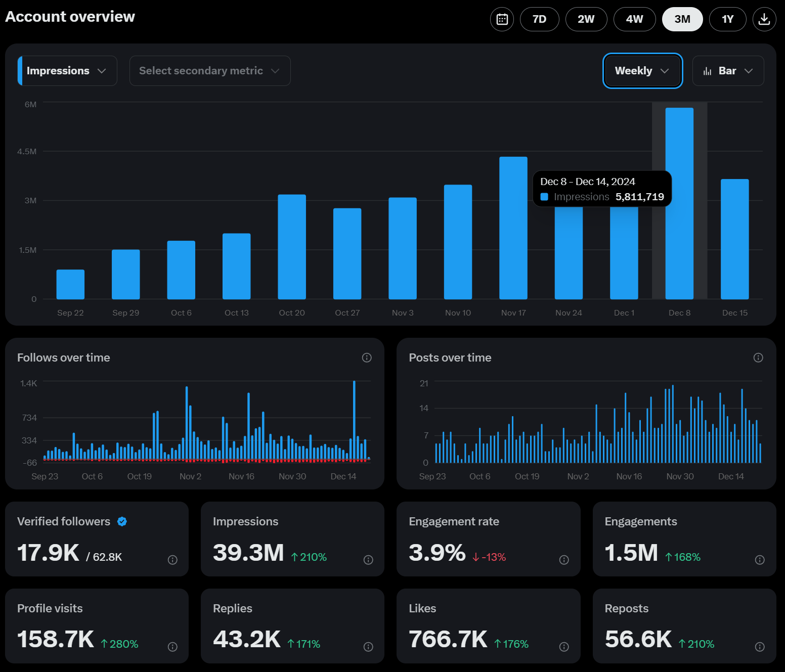Choose the 2W range tab
This screenshot has width=785, height=672.
coord(586,19)
